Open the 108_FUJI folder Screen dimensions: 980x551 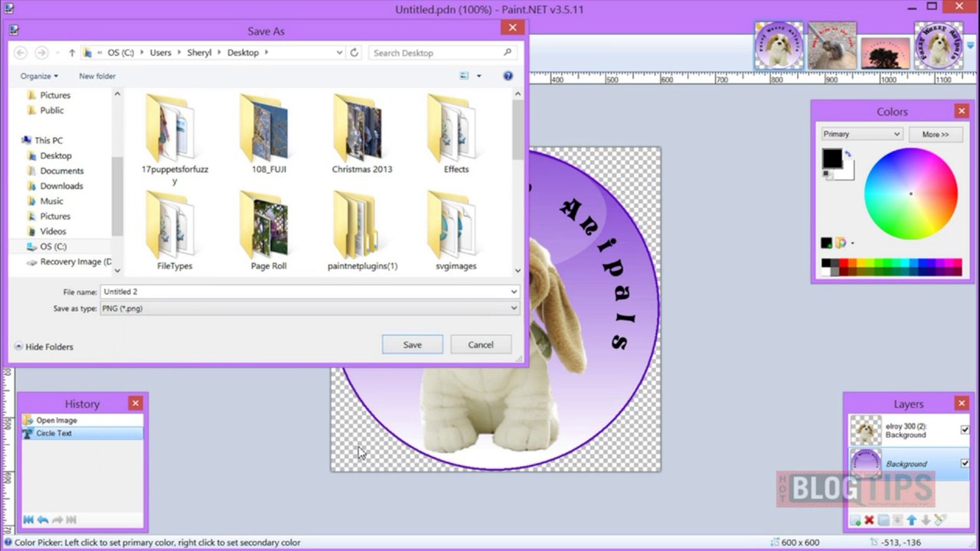point(269,135)
